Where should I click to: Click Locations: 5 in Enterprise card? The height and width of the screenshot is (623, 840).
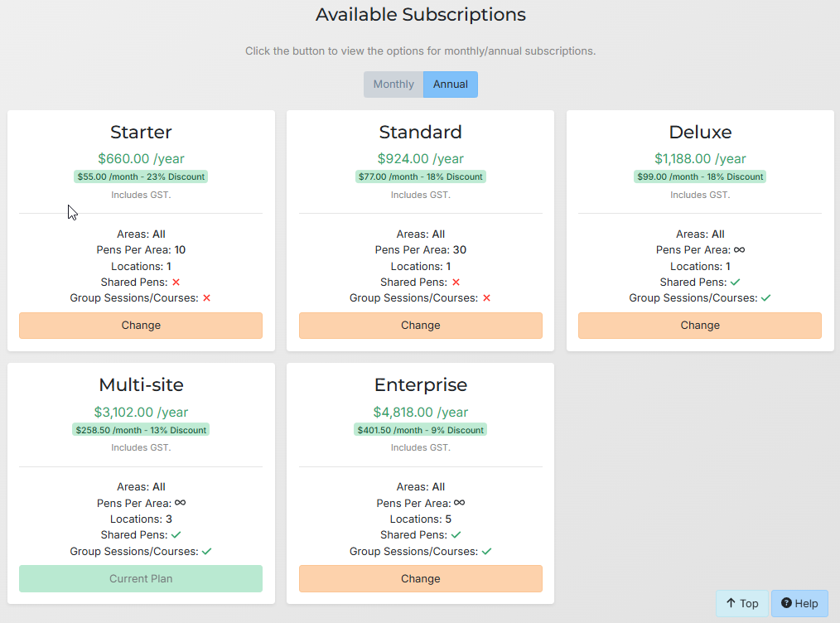coord(421,519)
